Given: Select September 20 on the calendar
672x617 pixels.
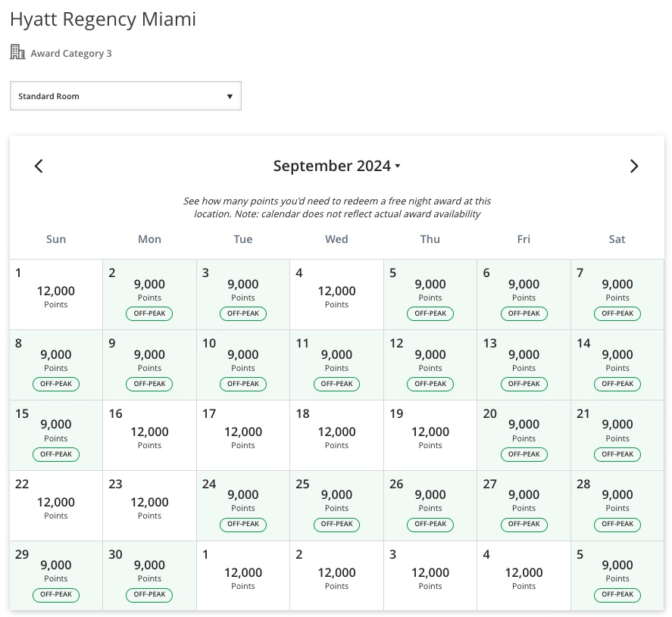Looking at the screenshot, I should [x=524, y=435].
